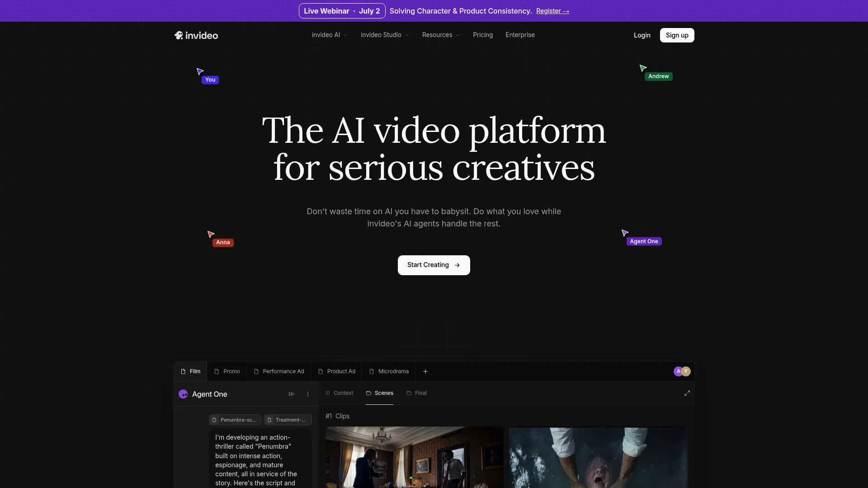Select the Promo tab
This screenshot has height=488, width=868.
pyautogui.click(x=227, y=371)
